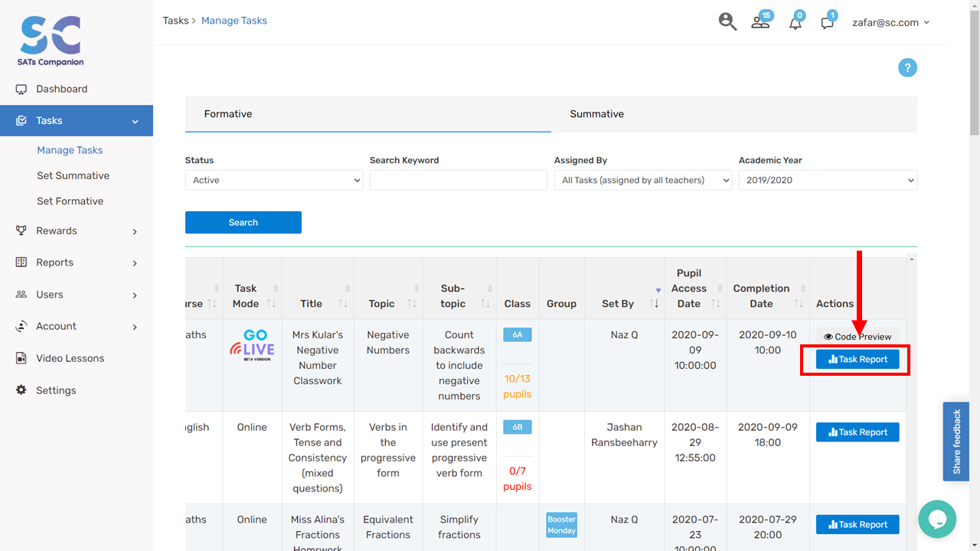Sort by the Set By column arrows
Viewport: 980px width, 551px height.
click(x=655, y=304)
